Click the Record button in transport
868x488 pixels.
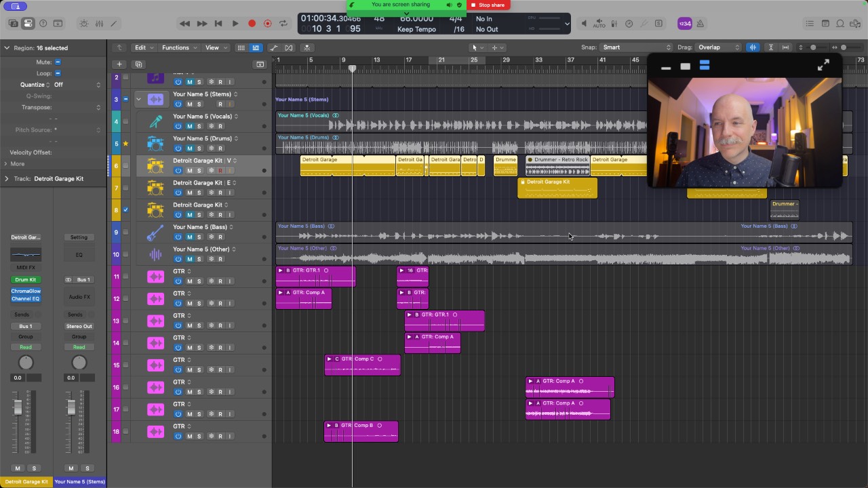click(252, 24)
